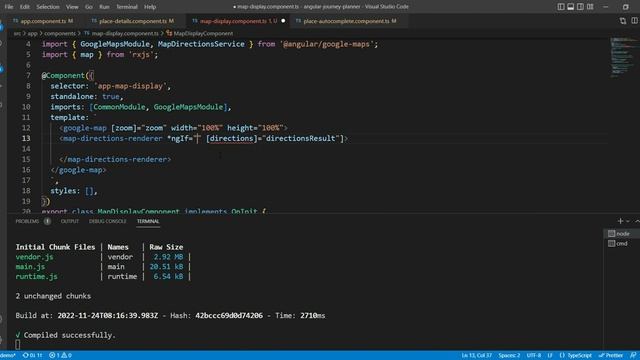The width and height of the screenshot is (640, 360).
Task: Click Ln 13, Col 37 cursor position
Action: tap(476, 356)
